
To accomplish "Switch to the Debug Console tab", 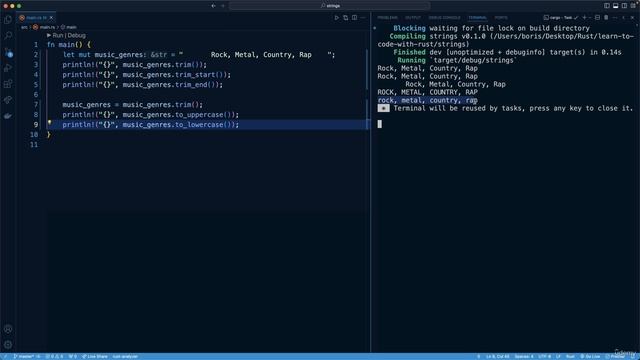I will (444, 18).
